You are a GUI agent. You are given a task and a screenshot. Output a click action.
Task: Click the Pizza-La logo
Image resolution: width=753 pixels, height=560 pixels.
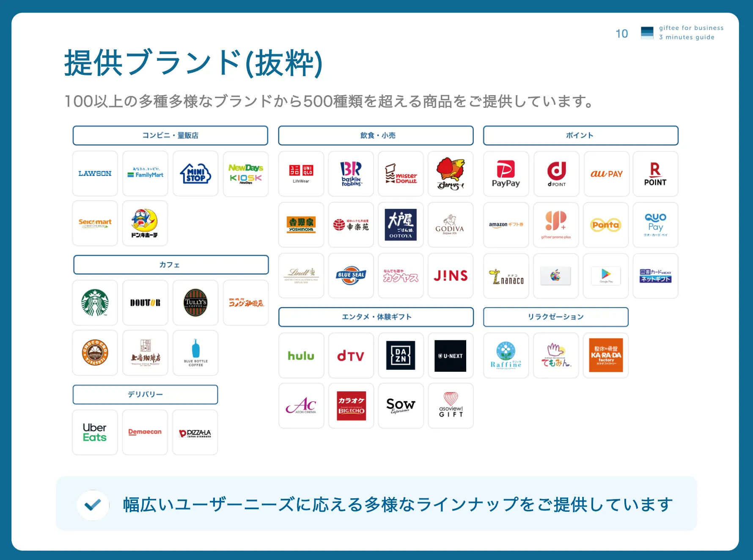[x=195, y=433]
